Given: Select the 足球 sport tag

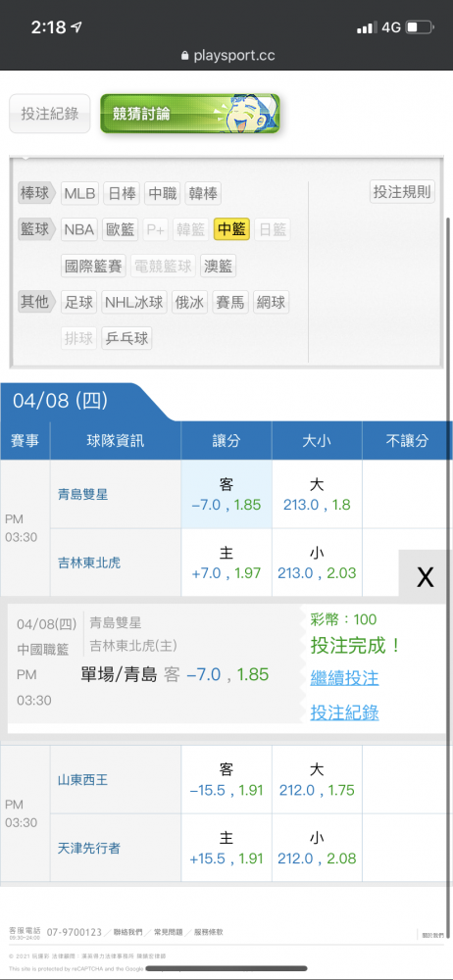Looking at the screenshot, I should 78,303.
